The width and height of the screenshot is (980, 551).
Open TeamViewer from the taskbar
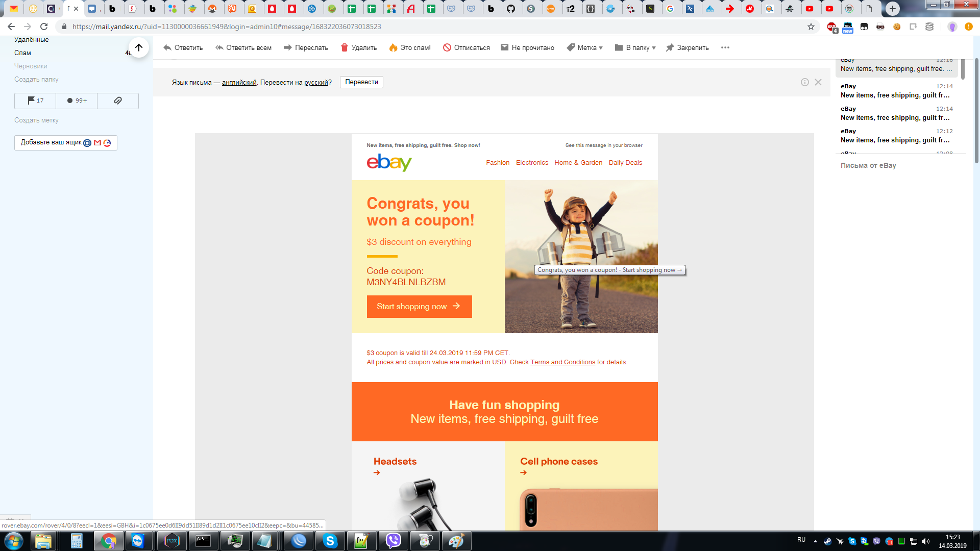click(138, 541)
